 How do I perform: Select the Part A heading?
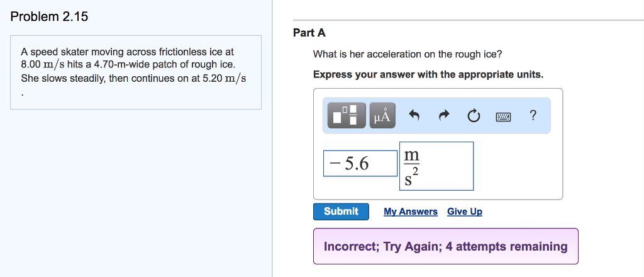pos(309,33)
